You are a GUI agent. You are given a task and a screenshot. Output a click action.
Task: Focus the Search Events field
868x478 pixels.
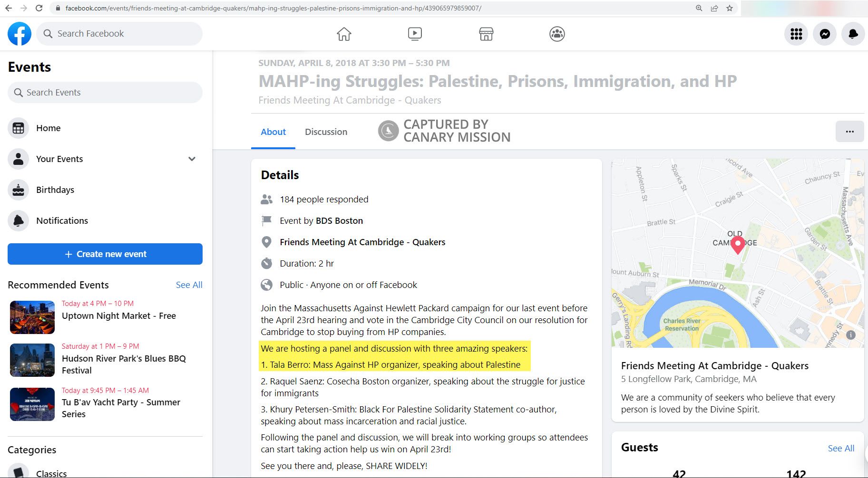[105, 93]
